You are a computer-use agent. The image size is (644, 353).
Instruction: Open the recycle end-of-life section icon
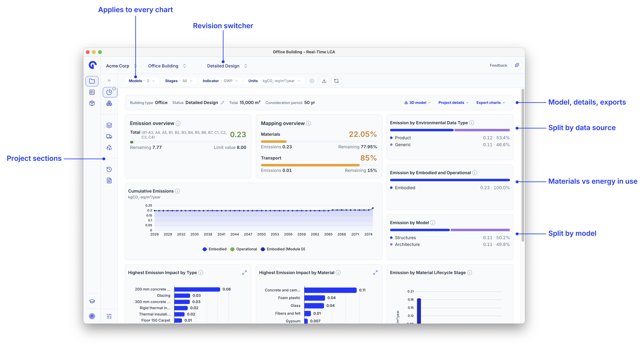[x=109, y=147]
